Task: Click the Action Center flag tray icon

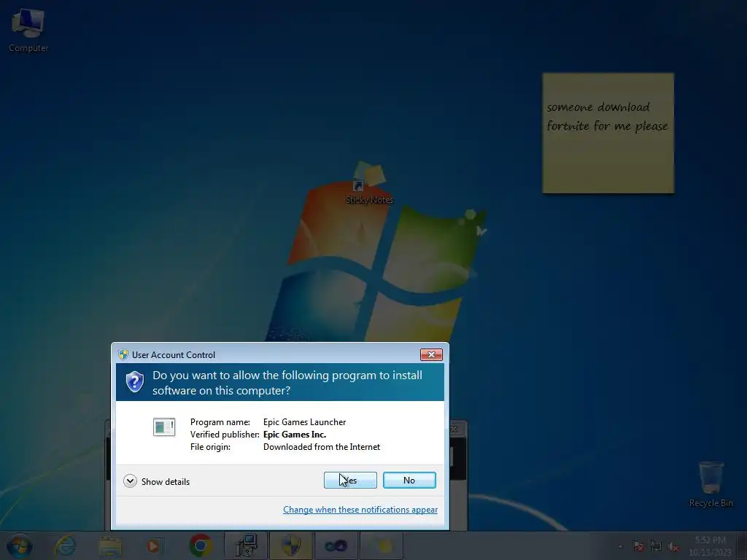Action: click(x=638, y=546)
